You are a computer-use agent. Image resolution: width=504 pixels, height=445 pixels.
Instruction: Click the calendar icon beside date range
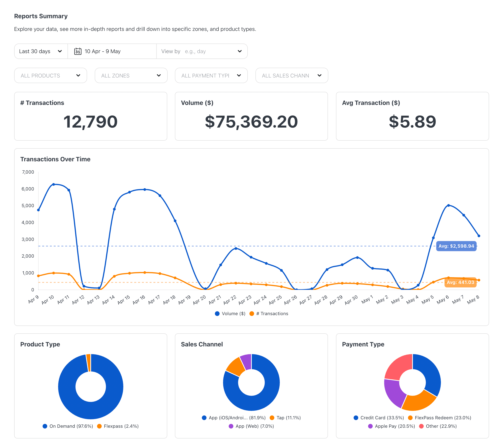click(x=78, y=51)
